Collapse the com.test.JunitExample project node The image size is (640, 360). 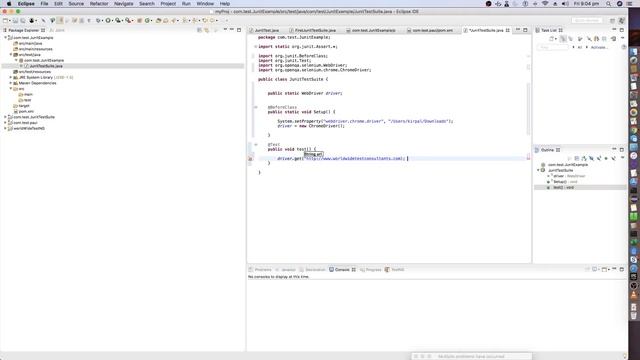click(x=5, y=38)
